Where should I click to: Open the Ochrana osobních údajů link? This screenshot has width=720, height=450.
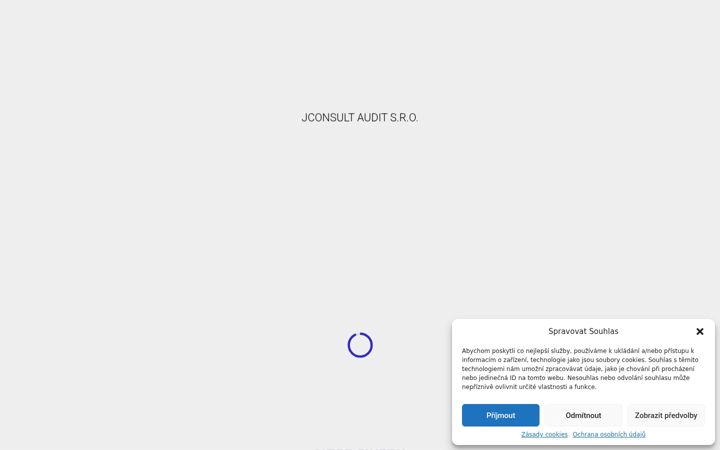point(609,434)
